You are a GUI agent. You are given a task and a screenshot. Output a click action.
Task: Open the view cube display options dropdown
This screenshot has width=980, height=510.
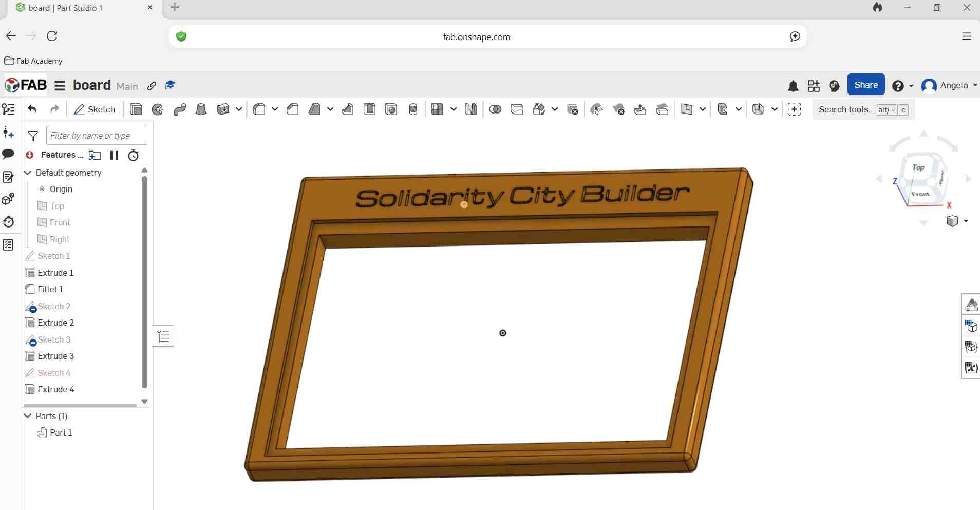click(x=966, y=221)
